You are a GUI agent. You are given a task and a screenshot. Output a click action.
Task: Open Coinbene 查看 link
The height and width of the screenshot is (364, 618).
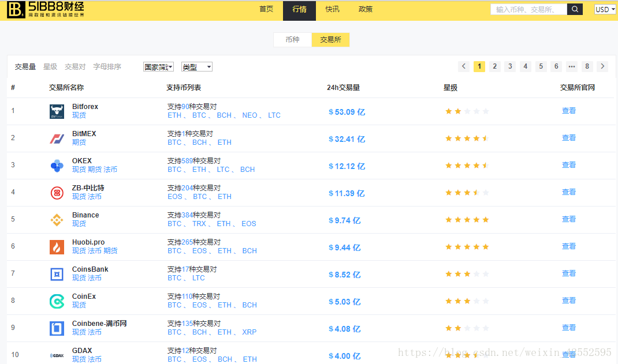tap(569, 328)
